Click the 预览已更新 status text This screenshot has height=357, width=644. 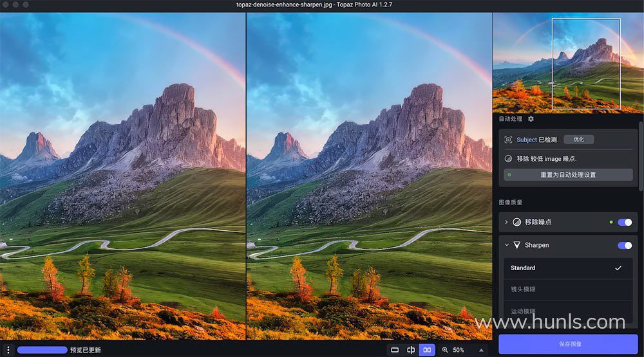(86, 350)
